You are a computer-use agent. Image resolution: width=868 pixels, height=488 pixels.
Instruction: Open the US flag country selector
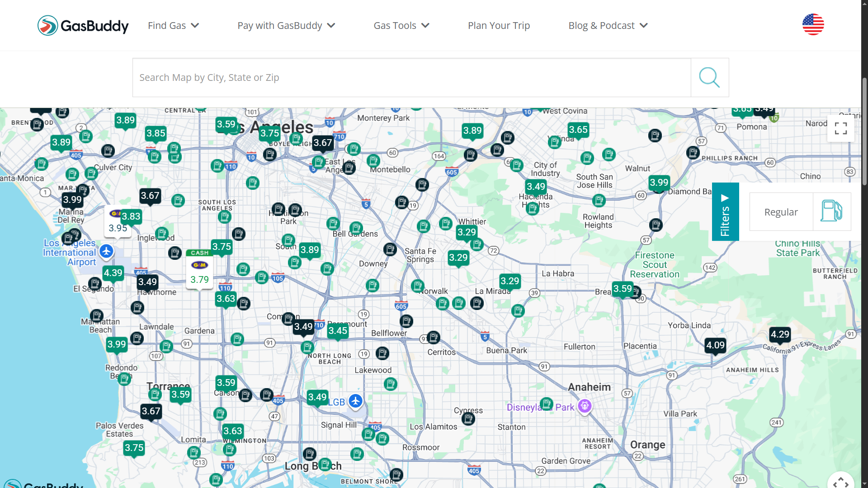tap(813, 24)
